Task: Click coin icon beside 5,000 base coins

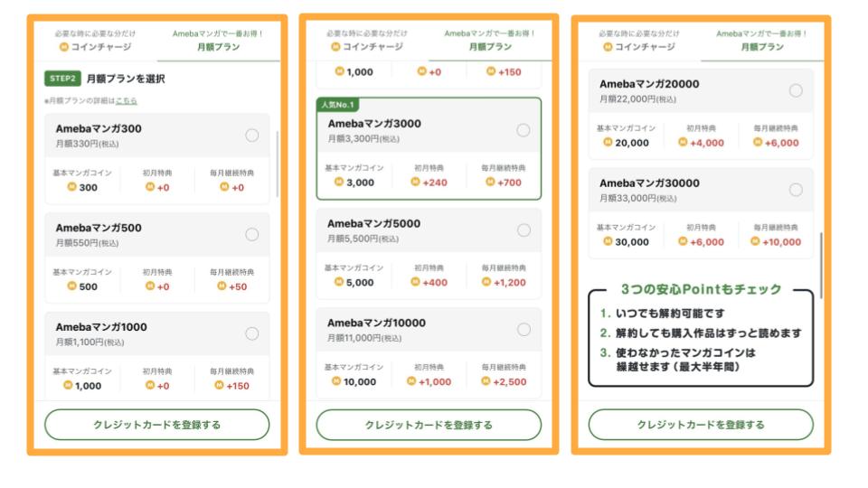Action: (338, 283)
